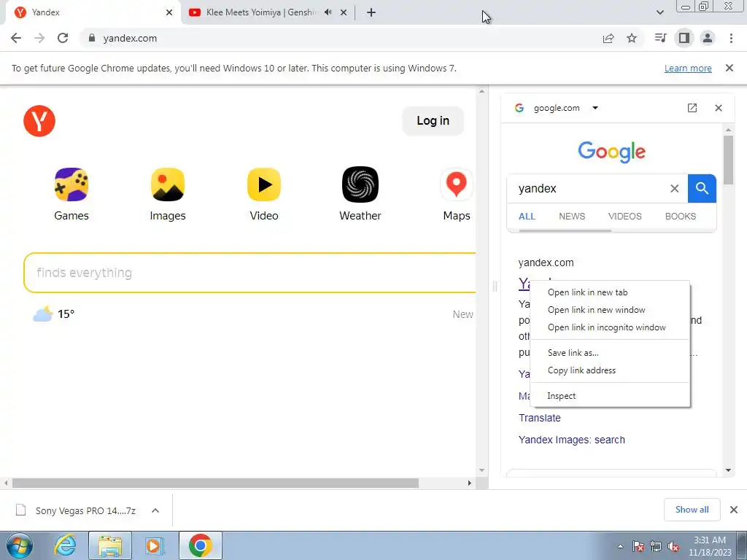Open Windows Explorer from taskbar
The height and width of the screenshot is (560, 747).
pyautogui.click(x=110, y=545)
